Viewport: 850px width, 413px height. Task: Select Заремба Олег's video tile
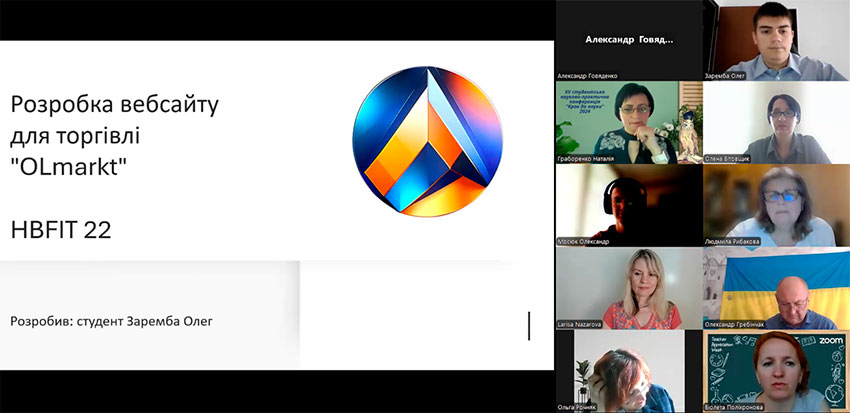tap(775, 40)
